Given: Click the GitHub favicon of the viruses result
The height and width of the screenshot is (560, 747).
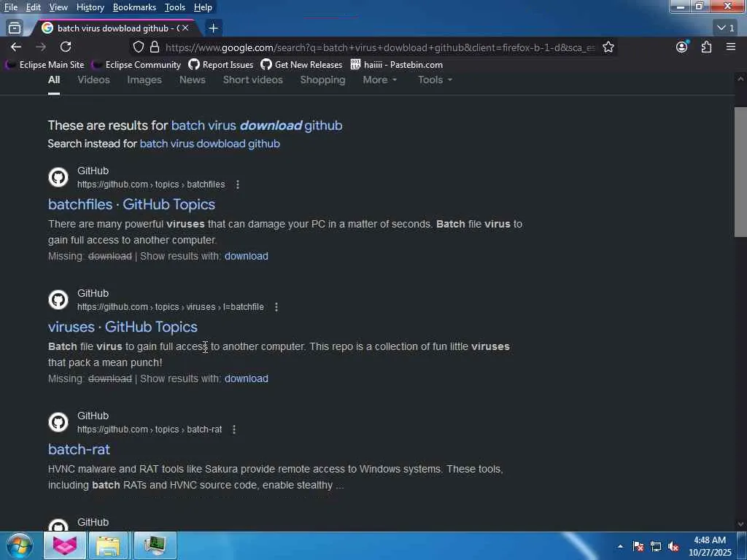Looking at the screenshot, I should 58,300.
